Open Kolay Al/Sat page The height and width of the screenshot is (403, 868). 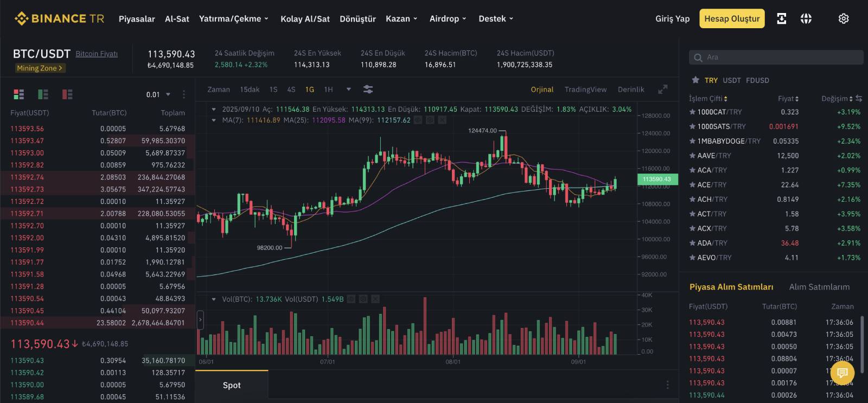coord(305,18)
